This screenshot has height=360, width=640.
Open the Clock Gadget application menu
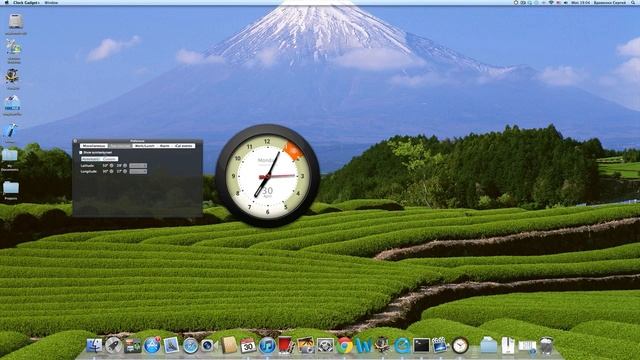[x=26, y=2]
